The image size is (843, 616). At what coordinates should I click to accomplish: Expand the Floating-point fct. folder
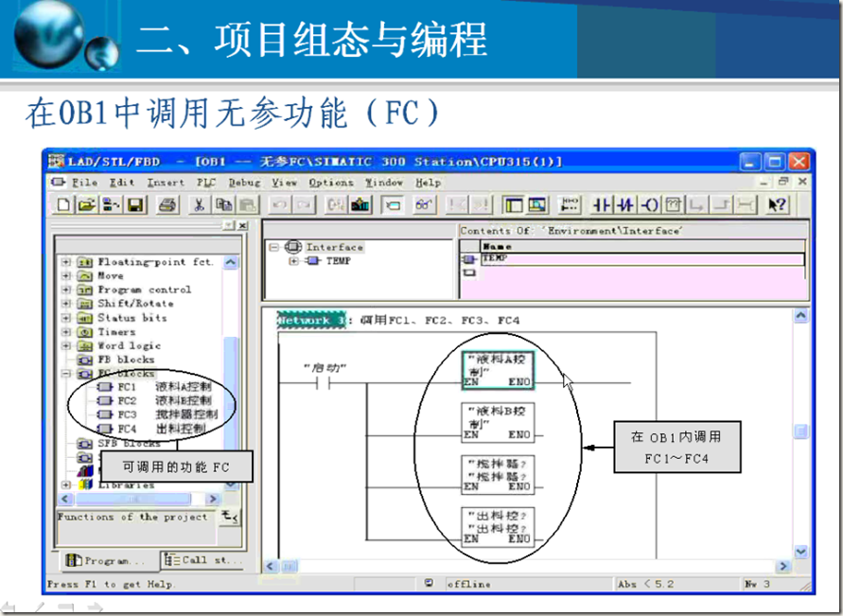point(66,262)
